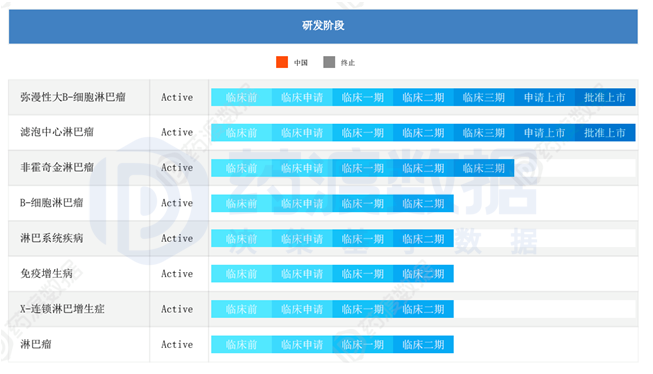The width and height of the screenshot is (653, 374).
Task: Click Active status for 淋巴系统疾病
Action: click(x=177, y=239)
